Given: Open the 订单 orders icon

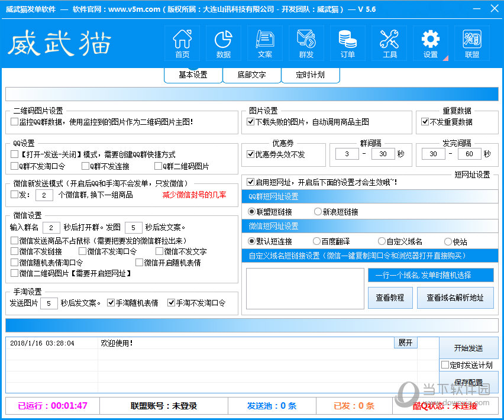Looking at the screenshot, I should (x=348, y=43).
